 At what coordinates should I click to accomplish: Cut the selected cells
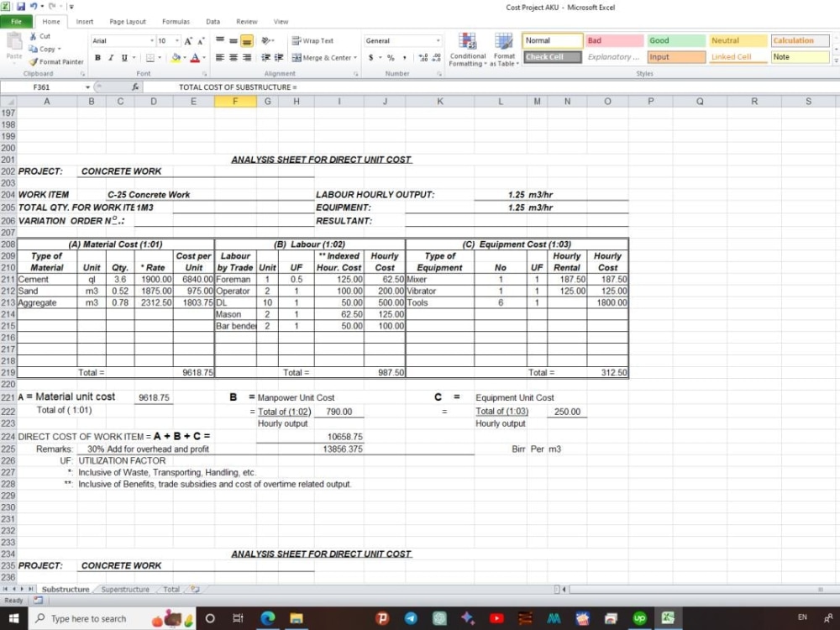pos(40,36)
